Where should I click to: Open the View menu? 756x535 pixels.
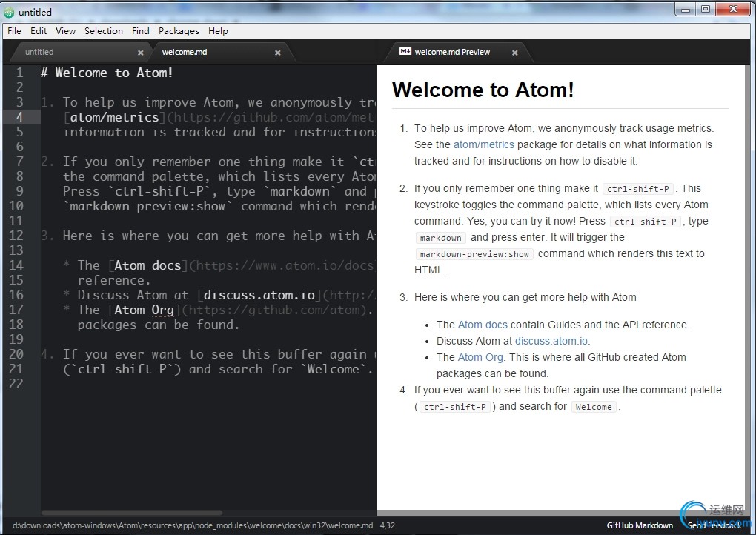pyautogui.click(x=65, y=31)
